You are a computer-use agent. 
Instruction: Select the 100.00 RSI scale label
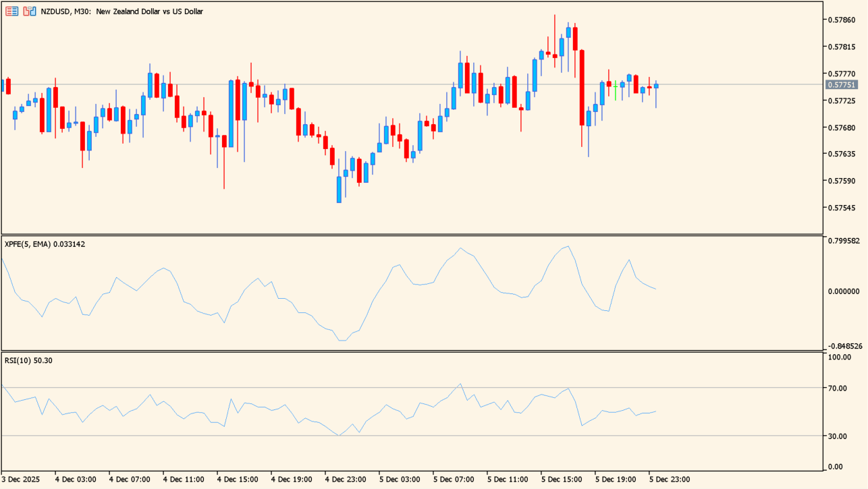click(x=838, y=357)
